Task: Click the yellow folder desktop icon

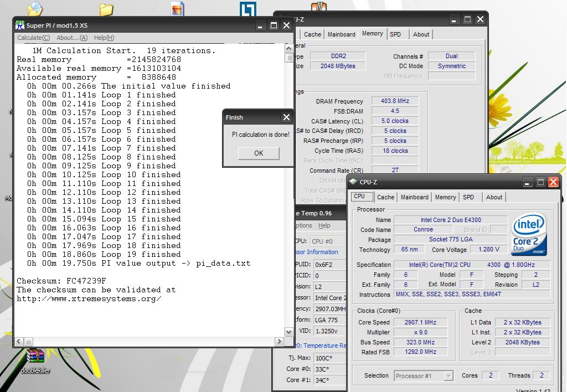Action: click(x=106, y=9)
